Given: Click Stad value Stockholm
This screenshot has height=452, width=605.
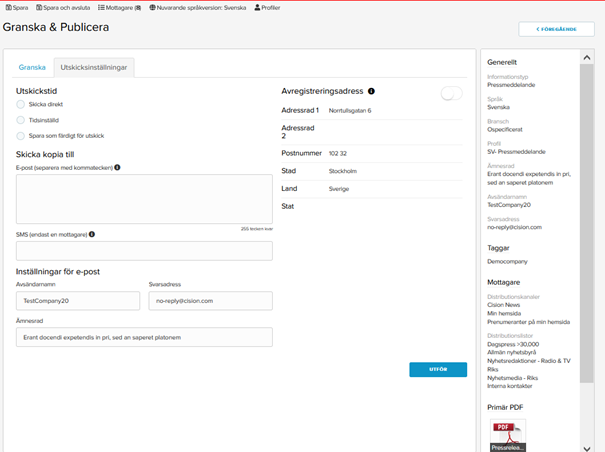Looking at the screenshot, I should (x=343, y=171).
